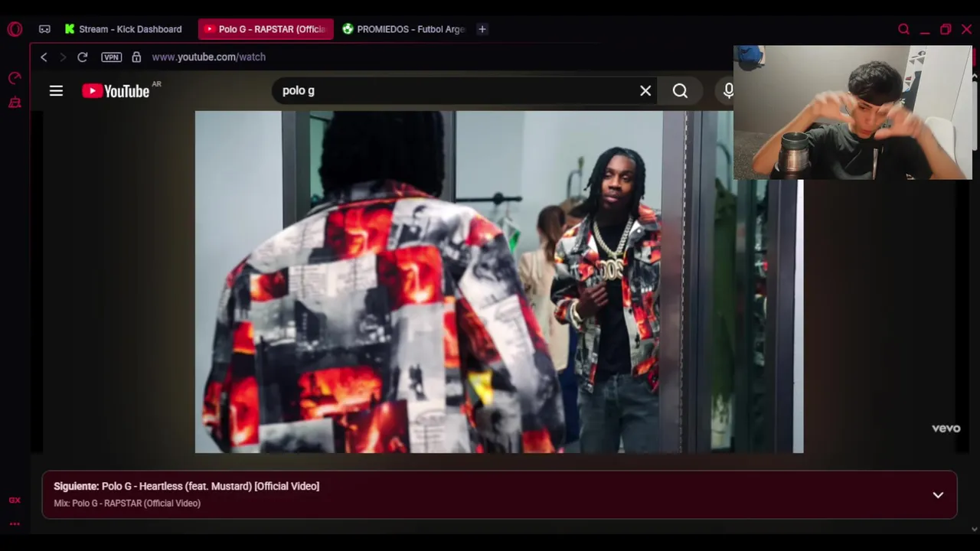Open the GX Control speedometer icon in sidebar

click(15, 78)
